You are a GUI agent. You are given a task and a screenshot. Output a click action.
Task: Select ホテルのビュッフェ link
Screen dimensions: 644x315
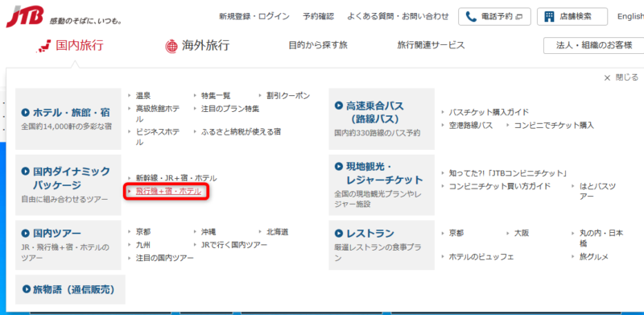point(481,257)
